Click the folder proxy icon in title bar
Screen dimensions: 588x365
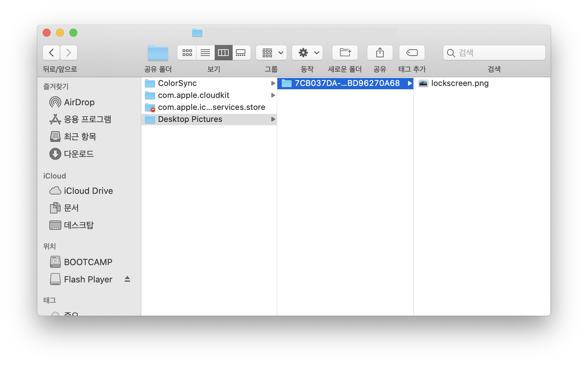click(x=197, y=33)
